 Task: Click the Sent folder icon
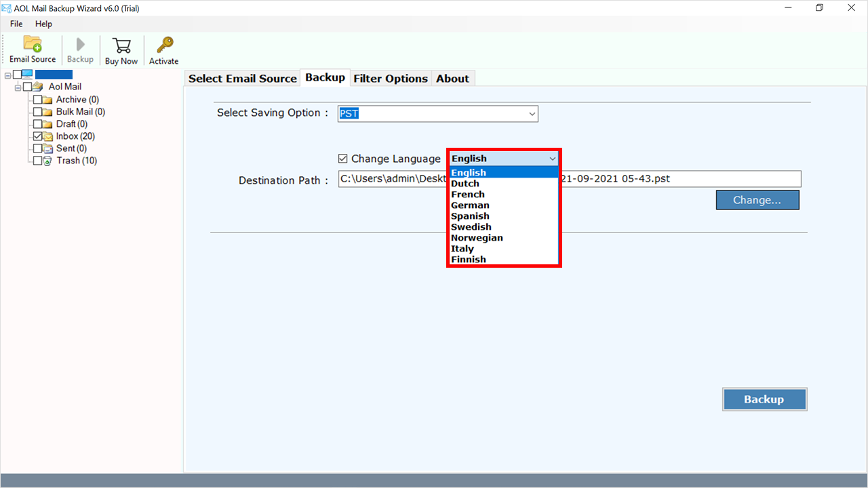[x=48, y=148]
